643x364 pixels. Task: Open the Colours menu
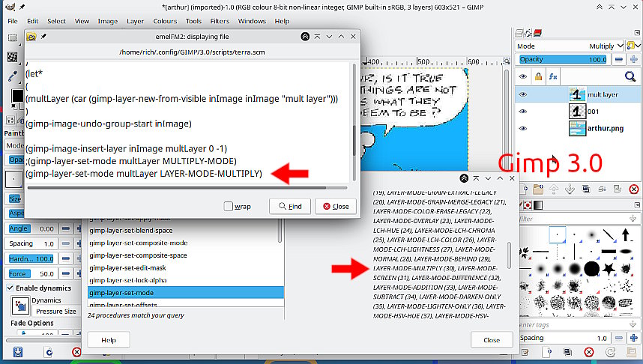(x=165, y=21)
